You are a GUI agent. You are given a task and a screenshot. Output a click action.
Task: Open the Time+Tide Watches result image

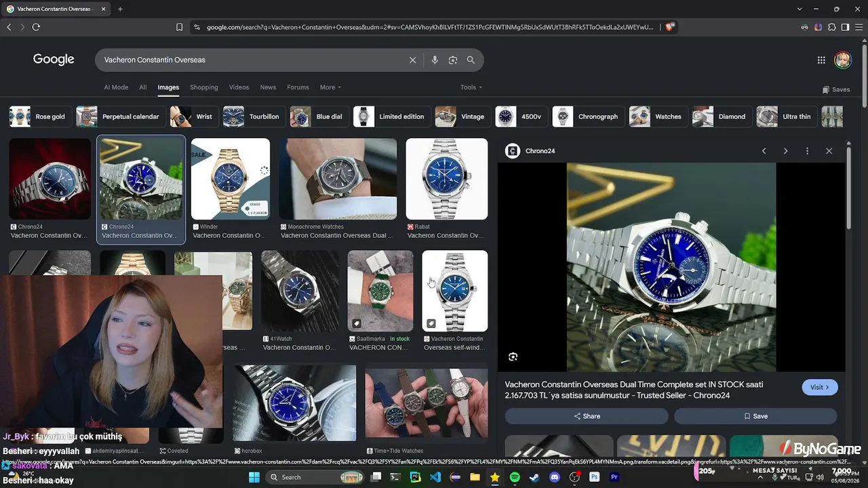coord(427,404)
